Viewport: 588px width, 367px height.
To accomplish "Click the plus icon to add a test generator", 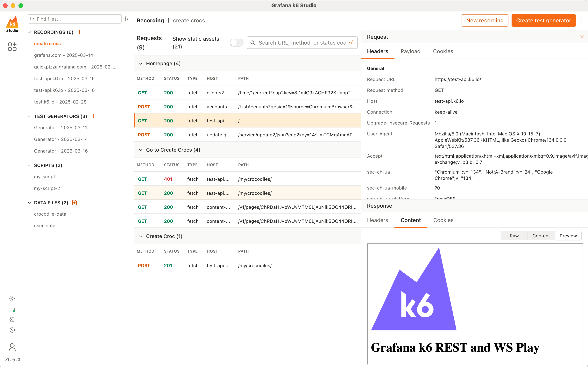I will tap(93, 116).
